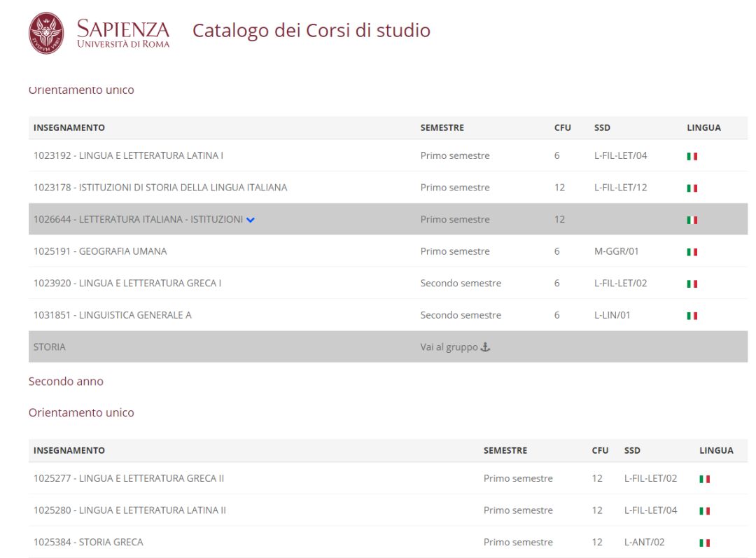This screenshot has height=558, width=756.
Task: Click the SEMESTRE column header in first table
Action: (x=442, y=127)
